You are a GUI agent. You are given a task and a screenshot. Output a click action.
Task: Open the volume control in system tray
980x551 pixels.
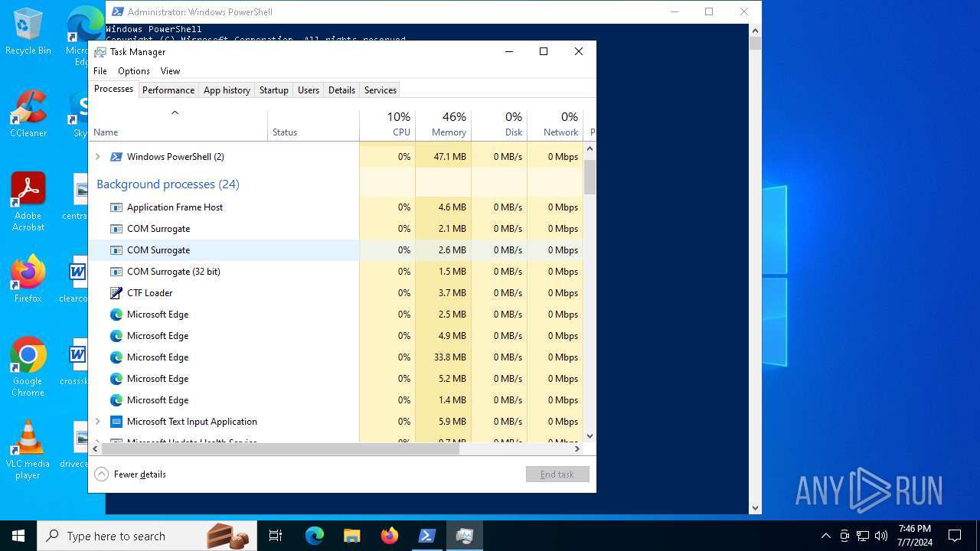coord(881,536)
